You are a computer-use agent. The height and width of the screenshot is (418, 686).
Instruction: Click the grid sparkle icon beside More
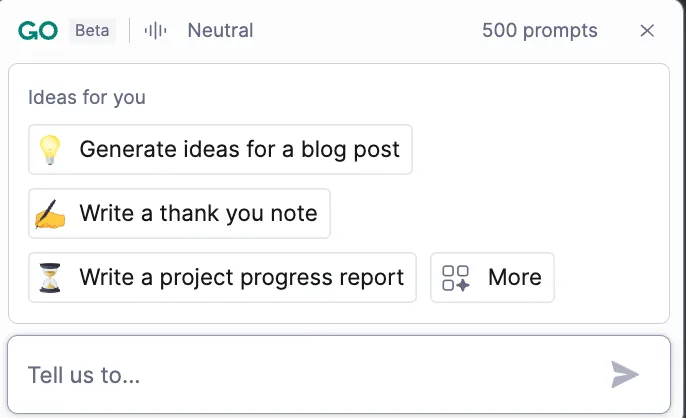tap(455, 277)
